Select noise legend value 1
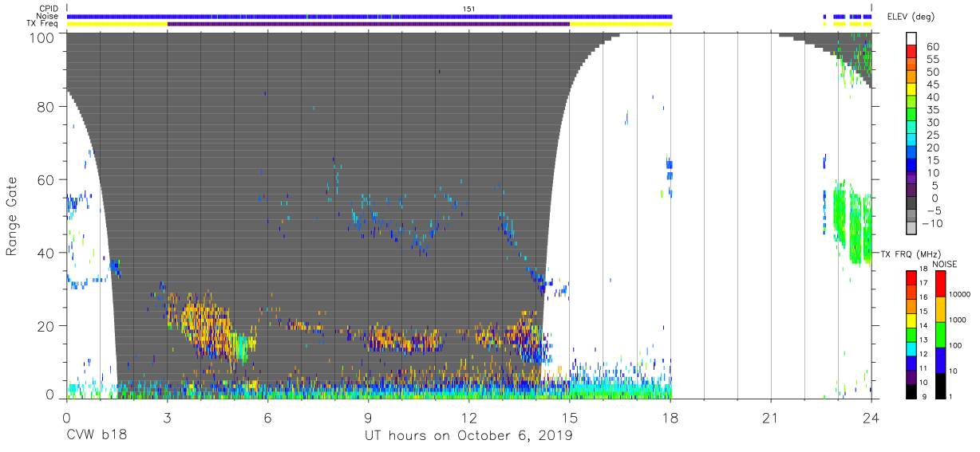 tap(952, 396)
